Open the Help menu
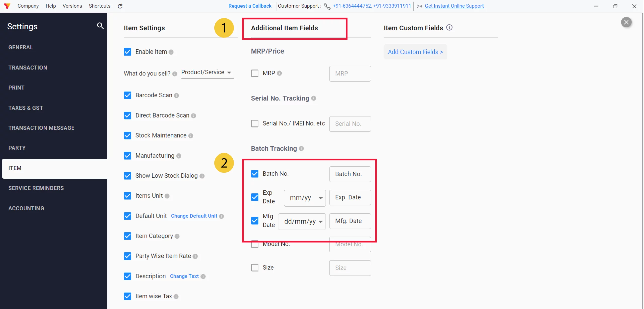Screen dimensions: 644x309 pyautogui.click(x=50, y=6)
